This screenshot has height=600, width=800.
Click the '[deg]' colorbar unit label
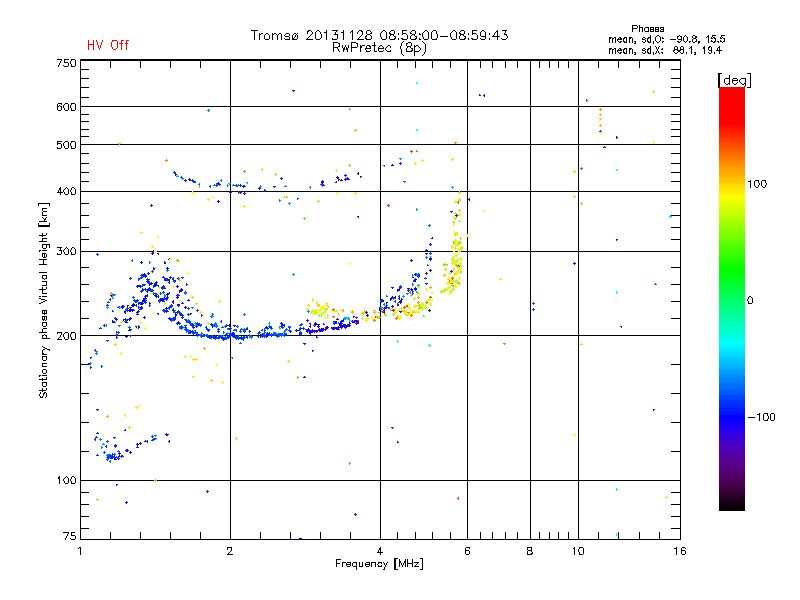coord(734,80)
